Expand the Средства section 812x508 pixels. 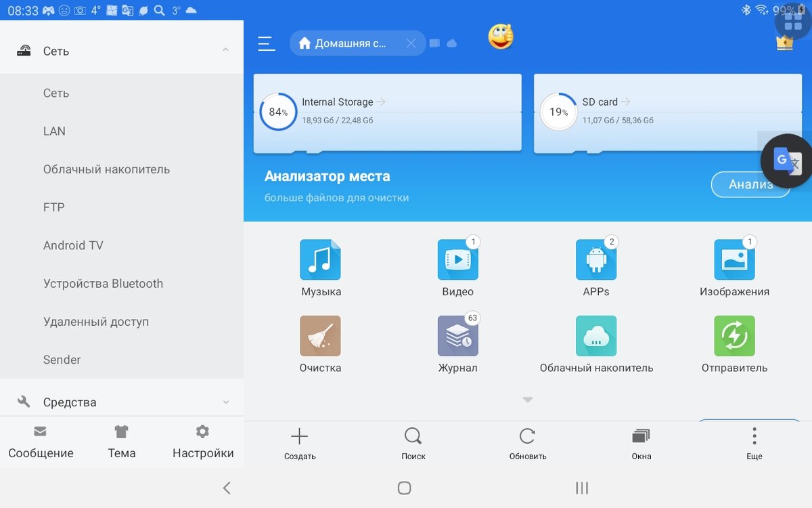tap(122, 402)
